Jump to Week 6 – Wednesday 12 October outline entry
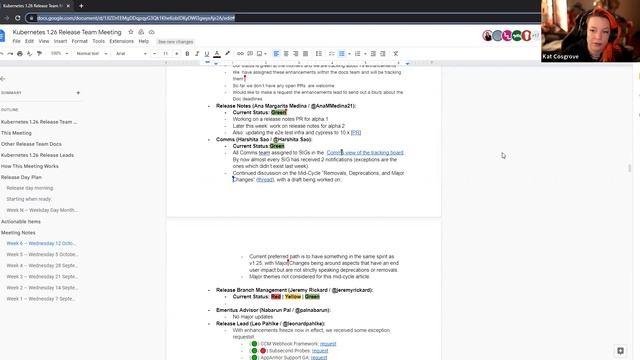Viewport: 640px width, 360px height. (41, 243)
